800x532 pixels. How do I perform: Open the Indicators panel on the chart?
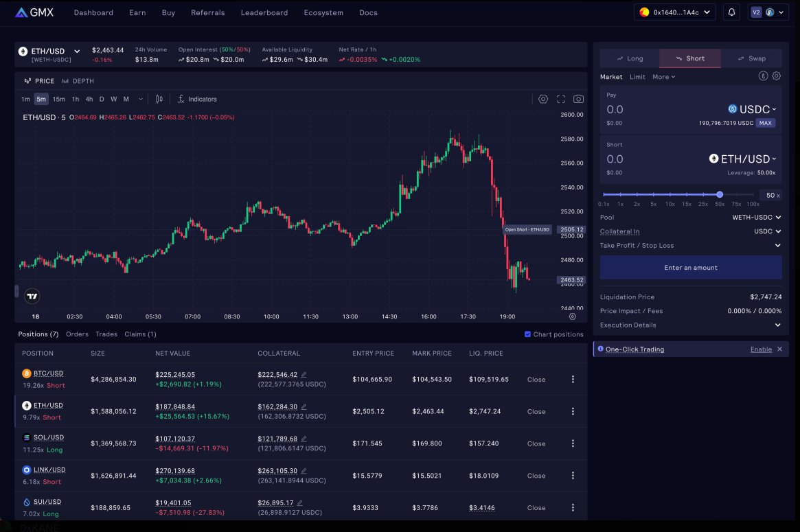pos(197,99)
